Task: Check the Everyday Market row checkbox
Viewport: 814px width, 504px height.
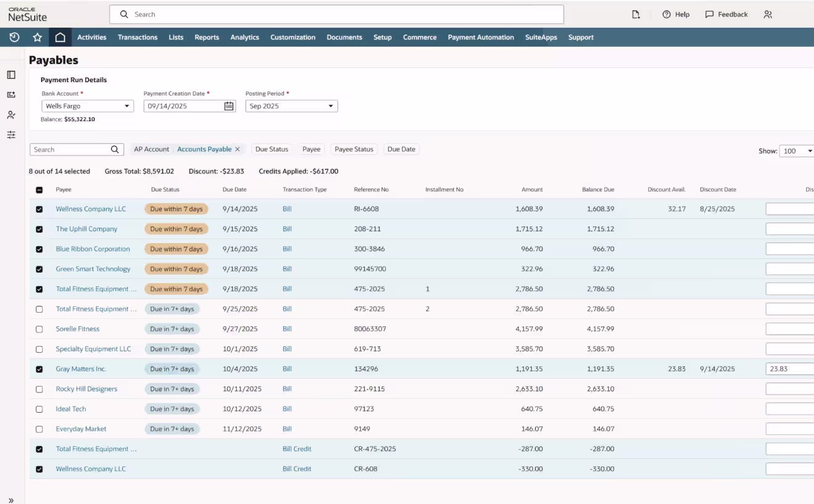Action: (x=39, y=429)
